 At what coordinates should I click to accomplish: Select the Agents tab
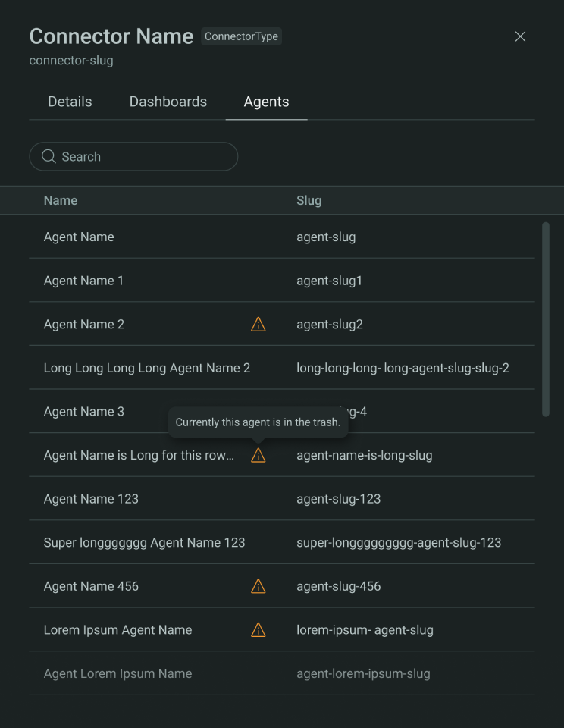(x=266, y=102)
